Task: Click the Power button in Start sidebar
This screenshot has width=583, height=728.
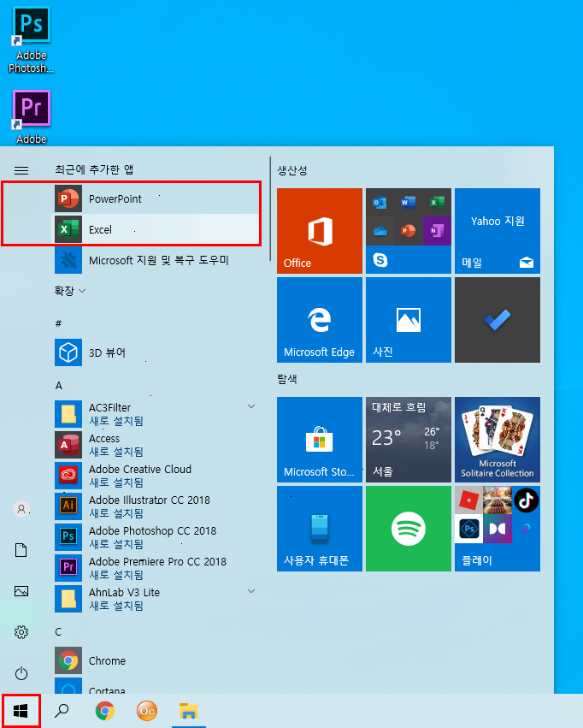Action: tap(21, 673)
